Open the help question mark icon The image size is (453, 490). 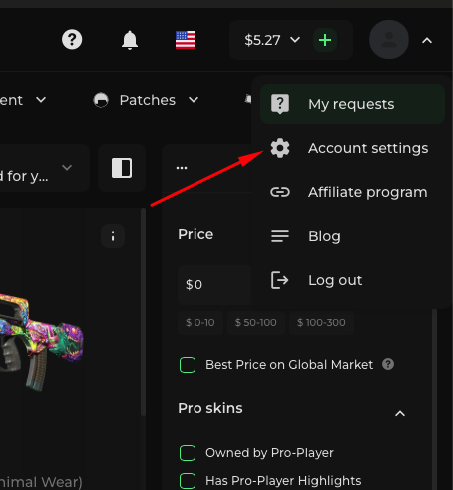[x=72, y=40]
